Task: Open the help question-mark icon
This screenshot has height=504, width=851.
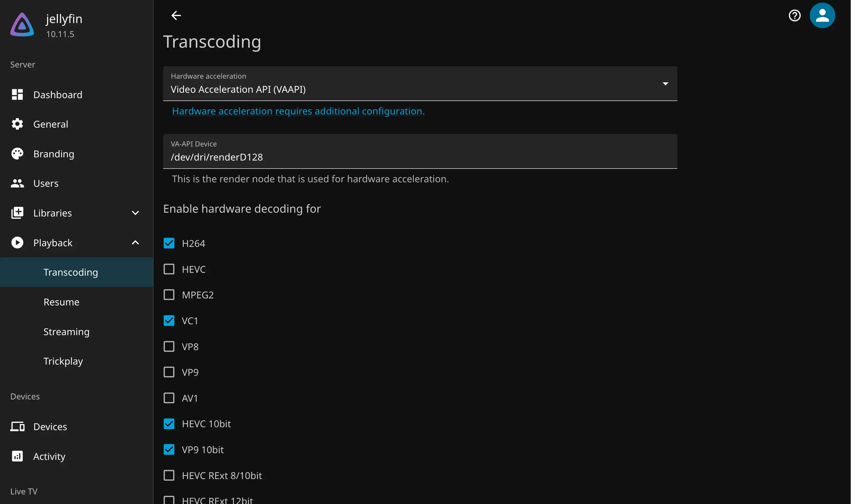Action: coord(795,15)
